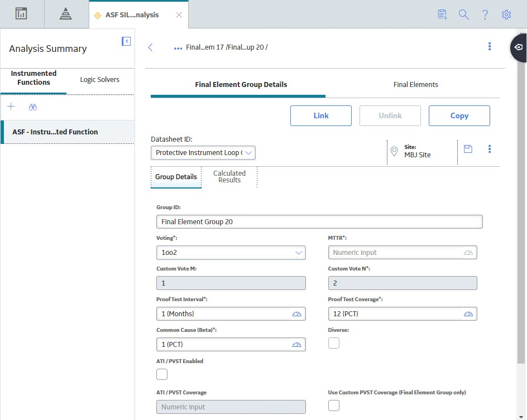This screenshot has width=527, height=420.
Task: Click the MTTR unit gauge icon
Action: click(x=468, y=253)
